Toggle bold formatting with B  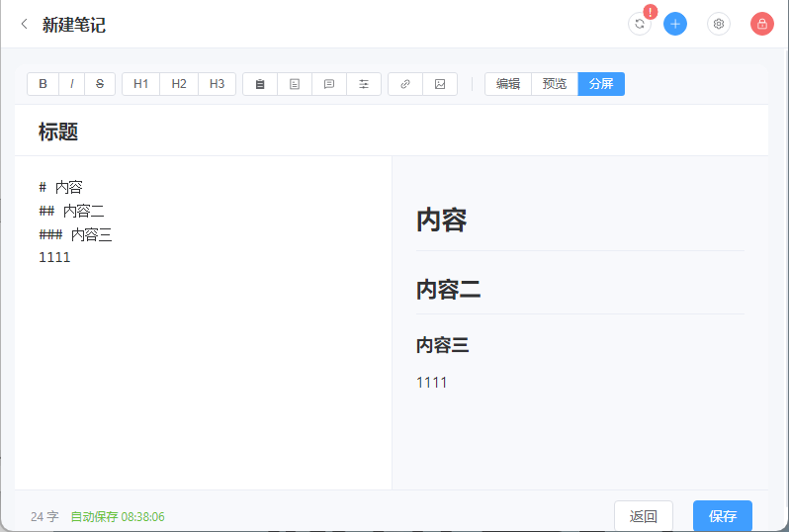(x=43, y=83)
